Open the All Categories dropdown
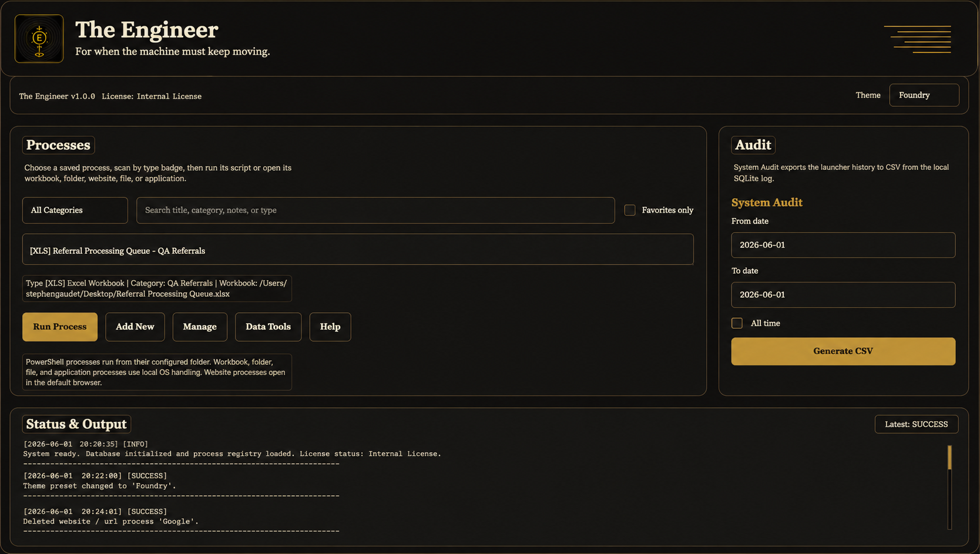This screenshot has height=554, width=980. pyautogui.click(x=75, y=210)
